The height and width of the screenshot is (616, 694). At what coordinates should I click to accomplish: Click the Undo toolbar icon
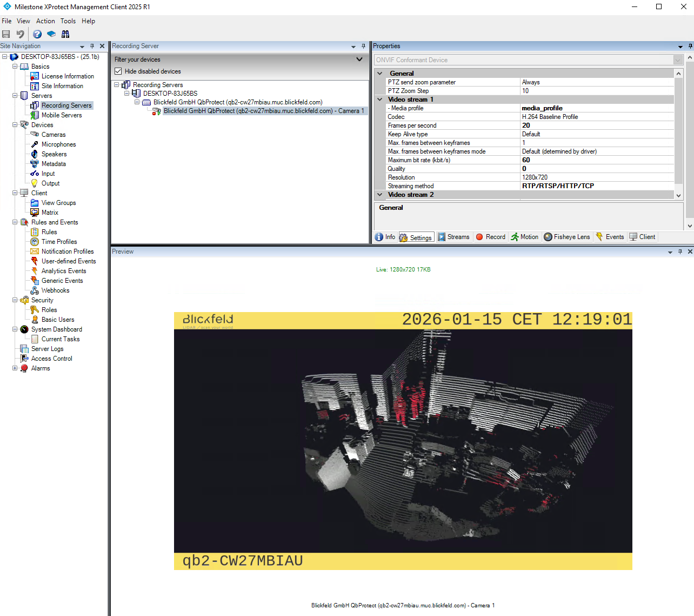[21, 34]
